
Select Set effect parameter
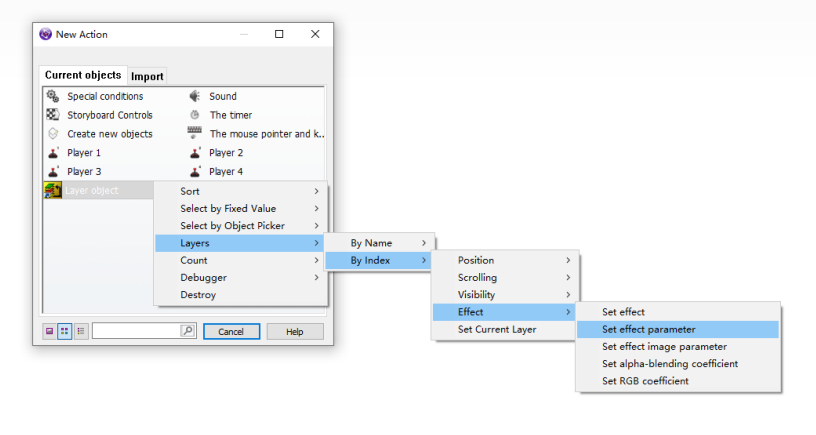(x=678, y=329)
